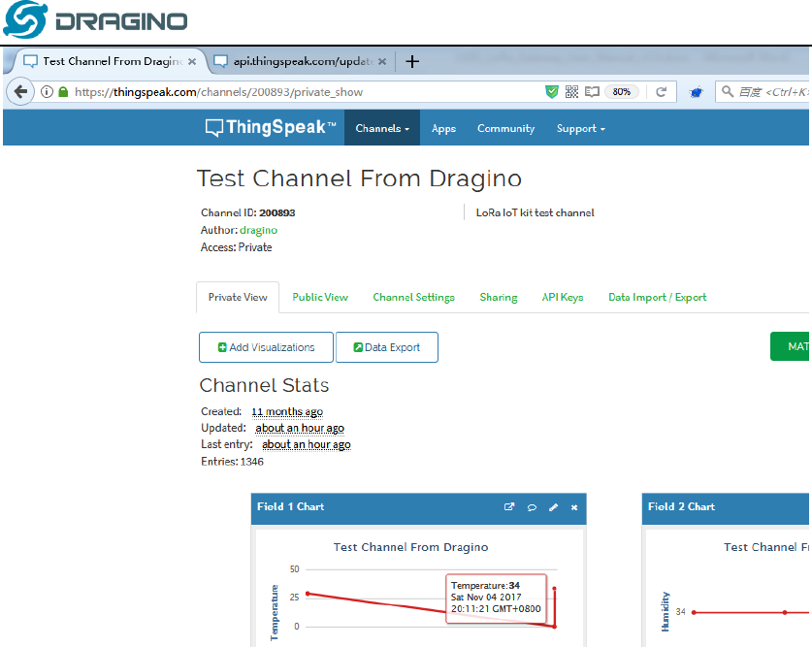This screenshot has width=812, height=647.
Task: Open the Channel Settings tab
Action: point(414,297)
